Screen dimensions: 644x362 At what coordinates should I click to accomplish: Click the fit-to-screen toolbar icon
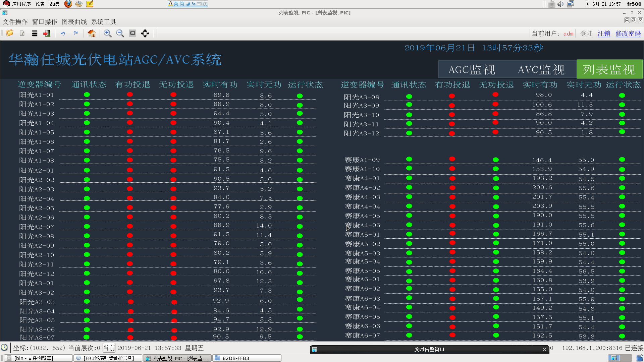tap(132, 33)
